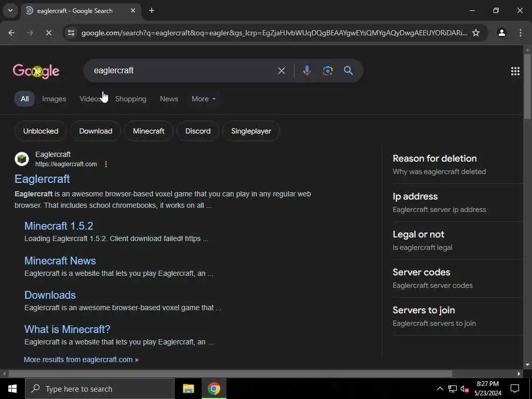This screenshot has height=399, width=532.
Task: Select the Unblocked filter chip
Action: point(41,131)
